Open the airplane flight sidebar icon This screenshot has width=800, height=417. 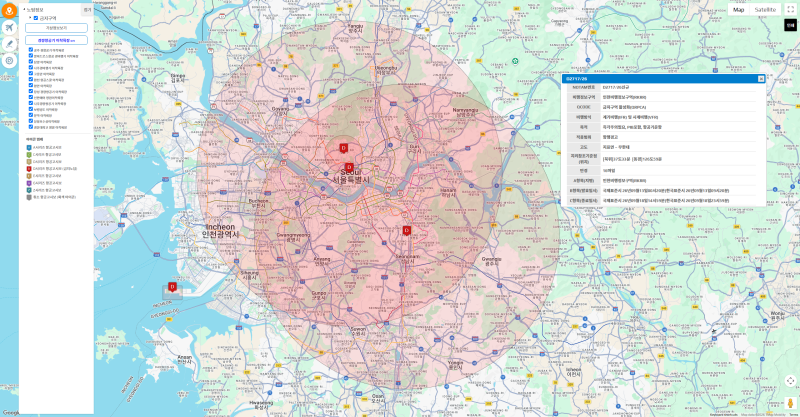9,28
